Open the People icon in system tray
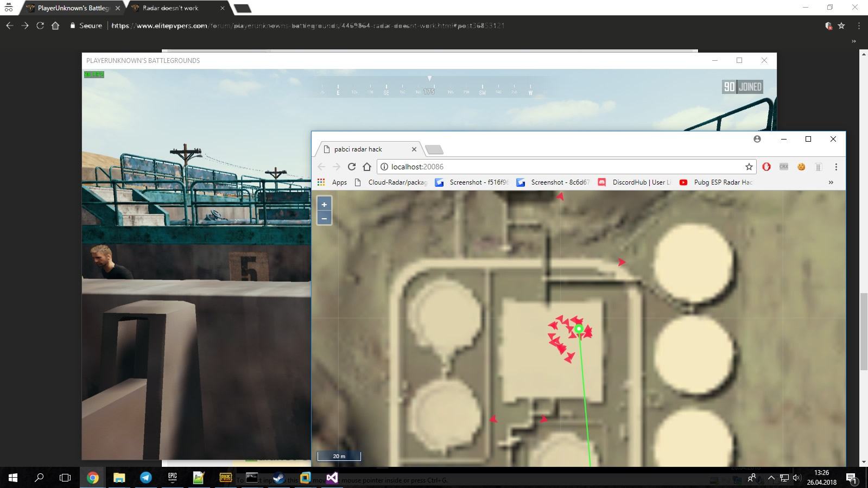The width and height of the screenshot is (868, 488). (752, 478)
